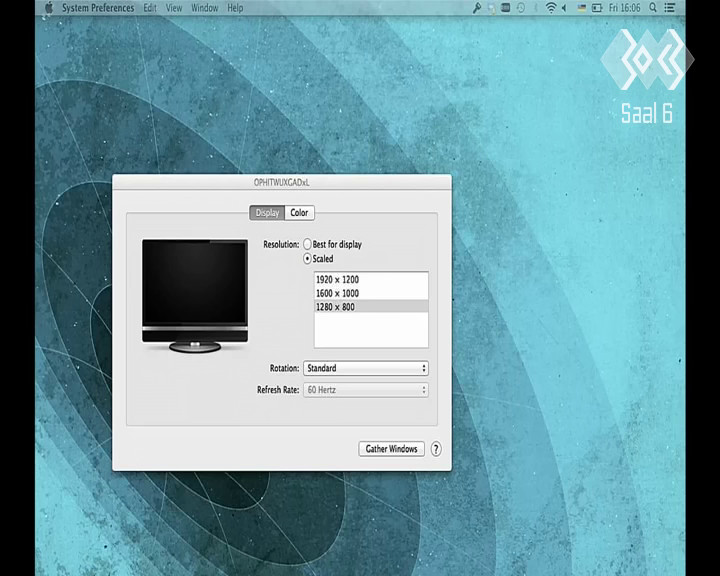The width and height of the screenshot is (720, 576).
Task: Switch to the Color tab
Action: (x=299, y=213)
